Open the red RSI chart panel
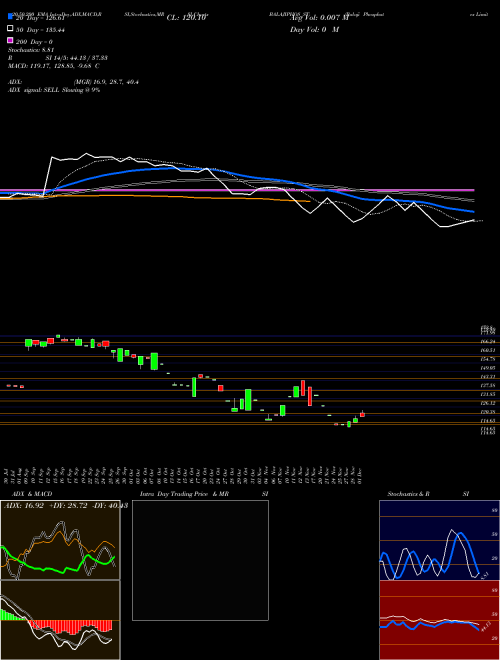 pos(439,620)
